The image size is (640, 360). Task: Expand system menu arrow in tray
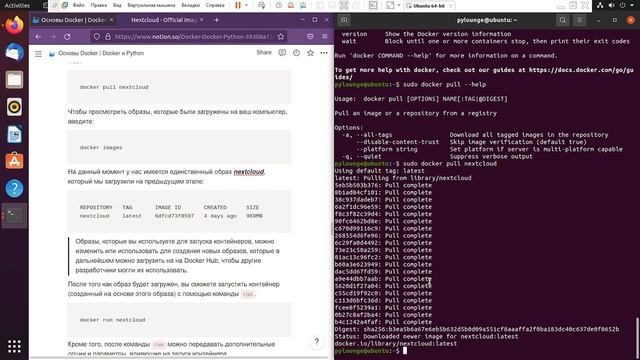click(633, 5)
